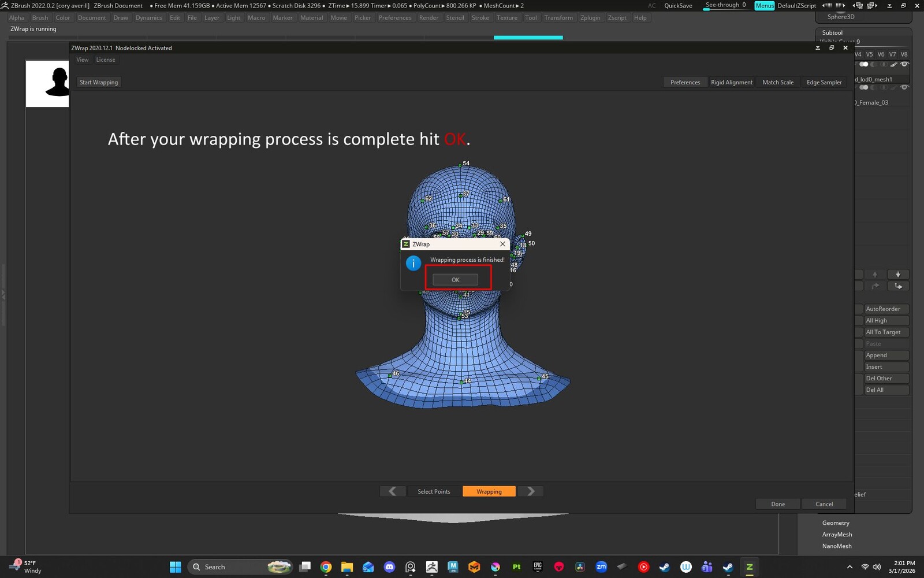Click the All To Target button
This screenshot has height=578, width=924.
[x=886, y=332]
